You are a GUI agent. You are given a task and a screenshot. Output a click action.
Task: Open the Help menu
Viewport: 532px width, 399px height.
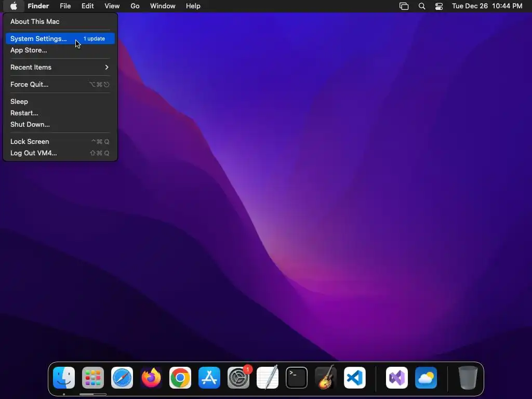tap(193, 6)
